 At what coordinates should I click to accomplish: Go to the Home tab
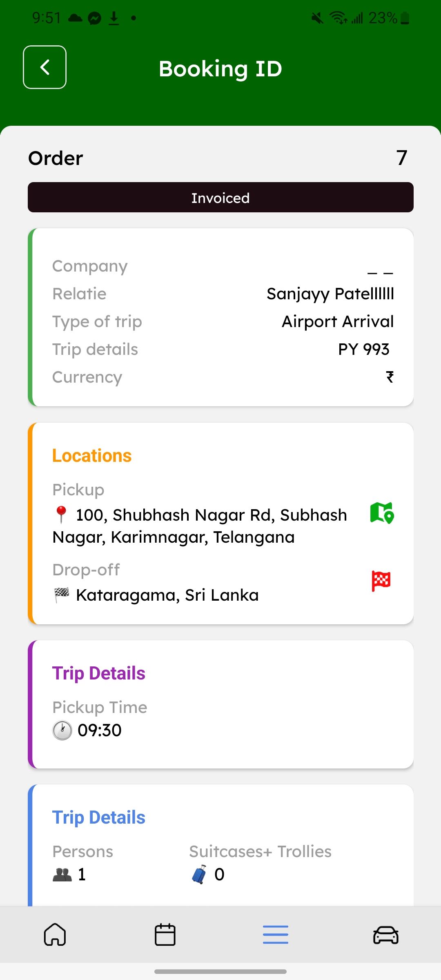pyautogui.click(x=55, y=935)
